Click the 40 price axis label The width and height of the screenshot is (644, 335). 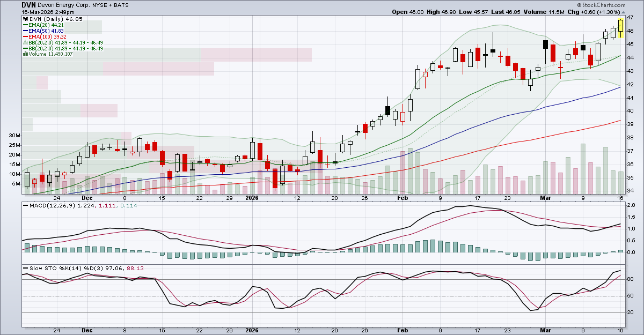[x=631, y=111]
